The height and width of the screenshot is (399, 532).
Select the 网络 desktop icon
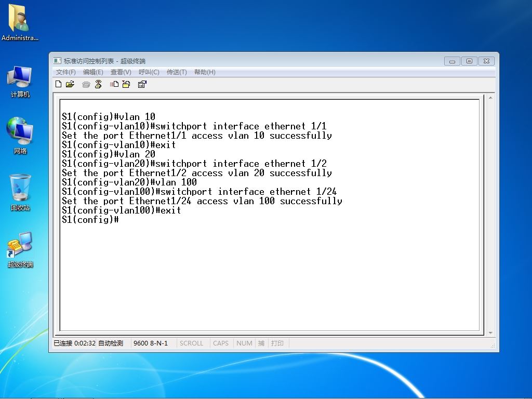20,136
